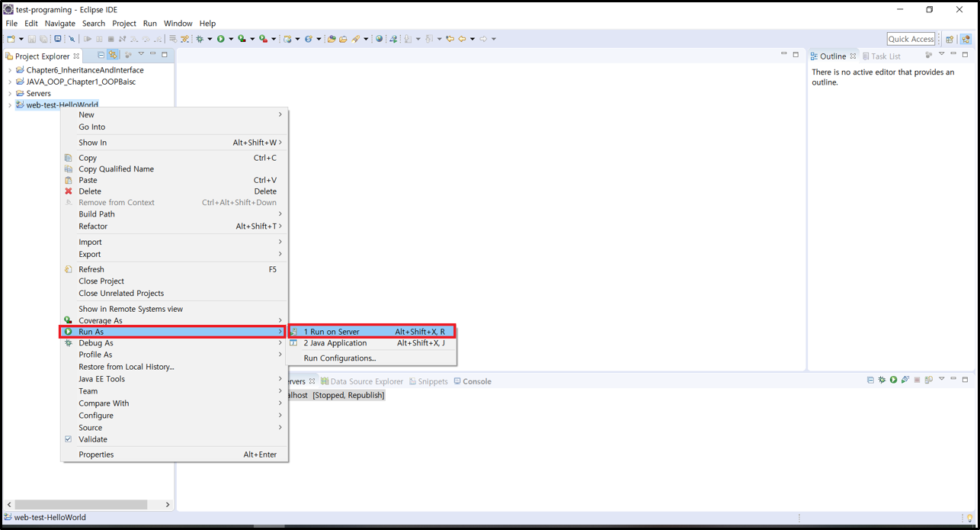Open Run button dropdown arrow in toolbar

click(x=230, y=39)
